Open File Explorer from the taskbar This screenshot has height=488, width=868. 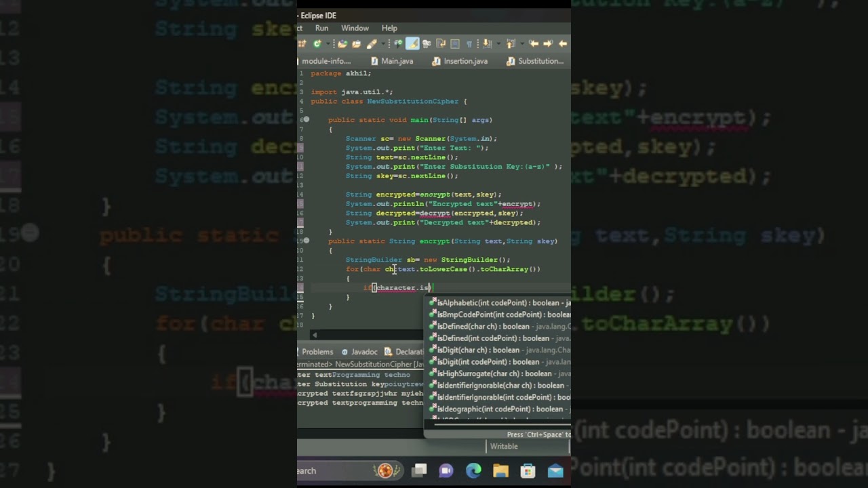click(500, 471)
